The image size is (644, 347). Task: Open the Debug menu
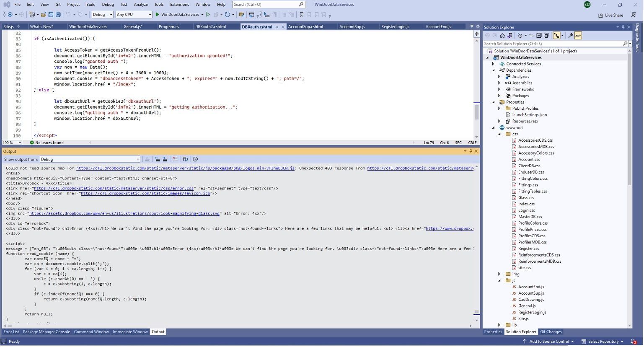(108, 5)
